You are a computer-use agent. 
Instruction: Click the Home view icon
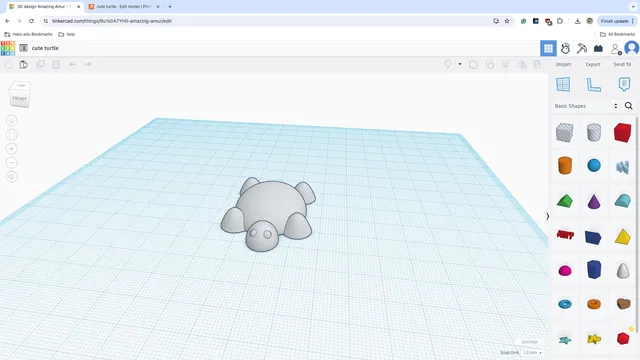click(12, 121)
